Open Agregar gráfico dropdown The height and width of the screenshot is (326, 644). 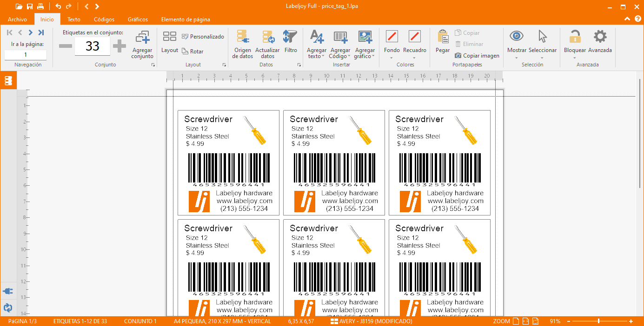coord(365,45)
